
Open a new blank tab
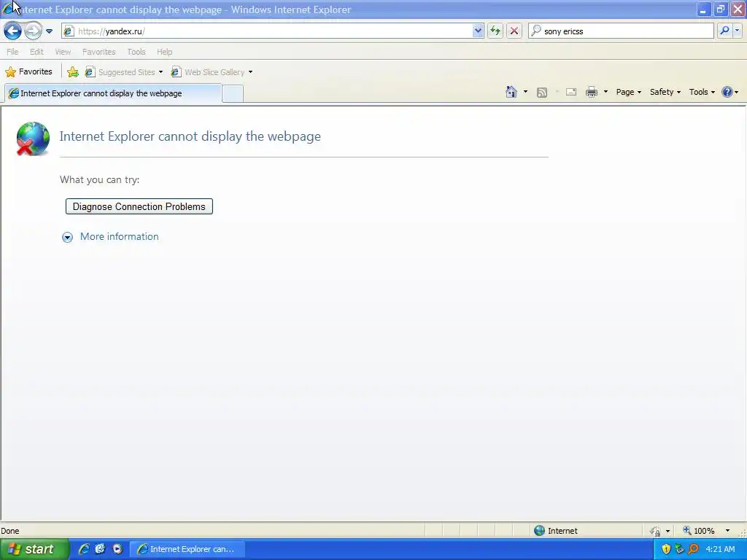tap(233, 94)
